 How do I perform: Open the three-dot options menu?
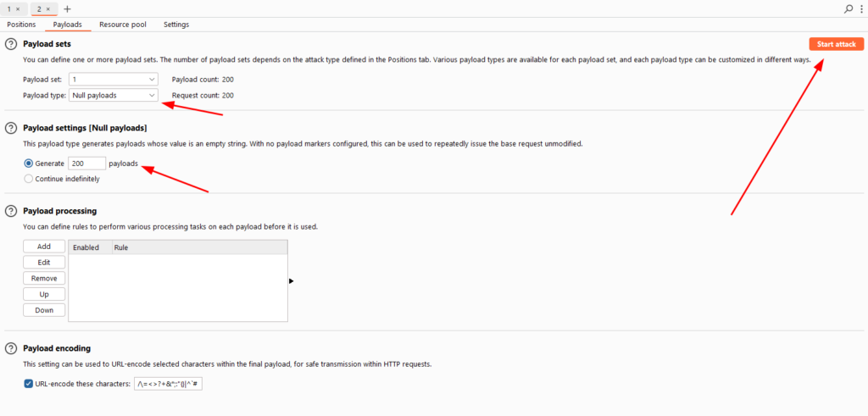point(862,8)
